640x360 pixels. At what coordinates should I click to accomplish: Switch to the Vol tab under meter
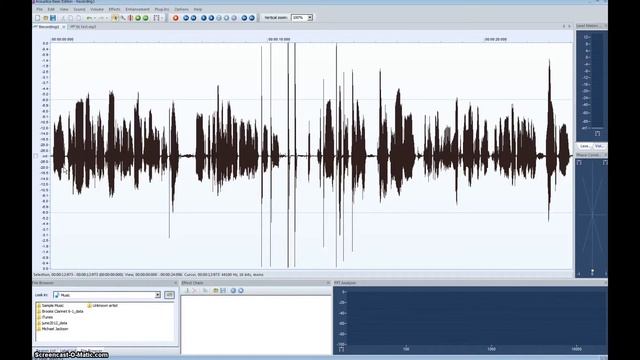coord(599,146)
